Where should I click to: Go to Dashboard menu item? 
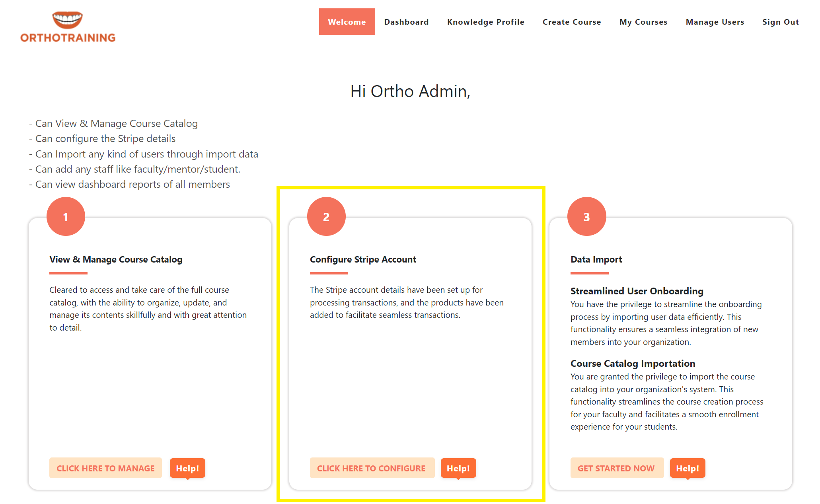coord(406,22)
